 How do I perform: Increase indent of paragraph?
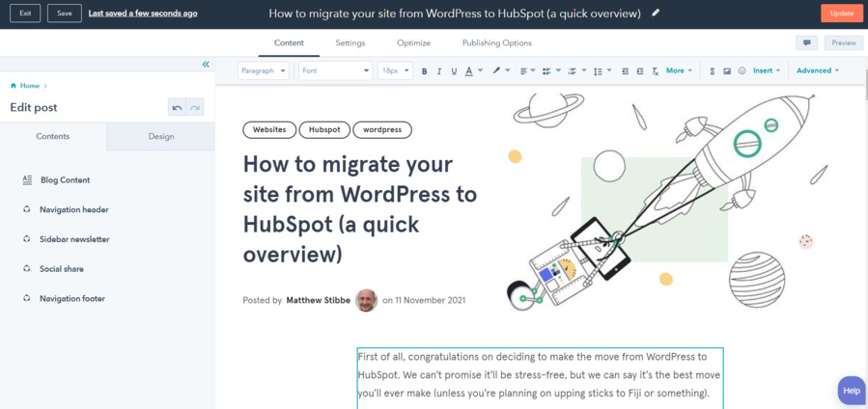pos(640,70)
